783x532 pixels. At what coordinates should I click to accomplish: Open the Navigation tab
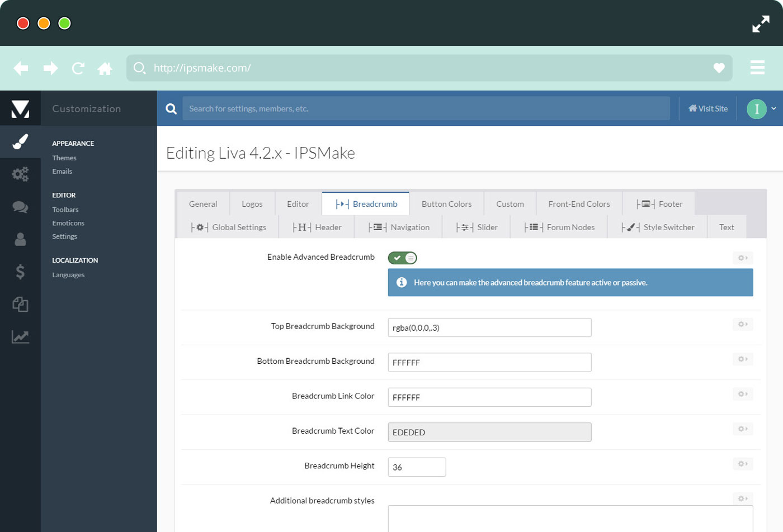click(x=398, y=227)
